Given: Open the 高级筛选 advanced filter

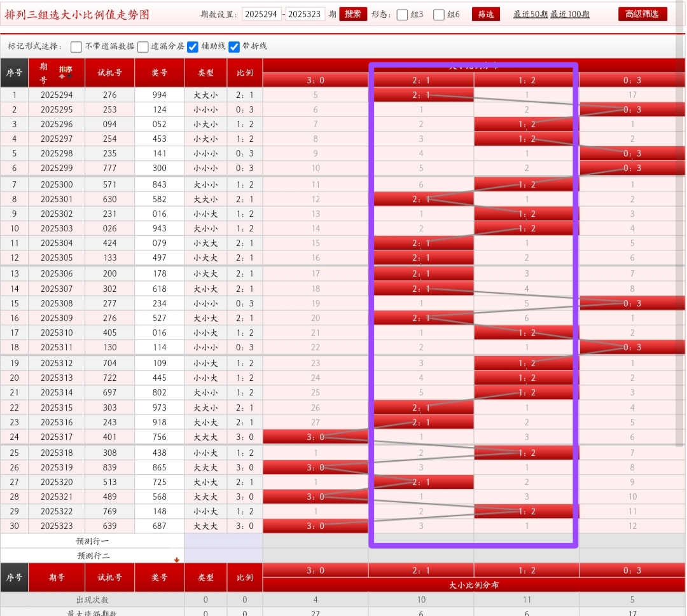Looking at the screenshot, I should click(642, 14).
